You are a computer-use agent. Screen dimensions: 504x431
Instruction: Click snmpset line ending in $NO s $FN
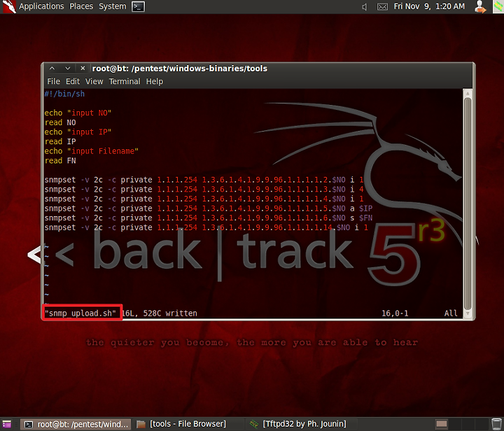click(x=209, y=218)
